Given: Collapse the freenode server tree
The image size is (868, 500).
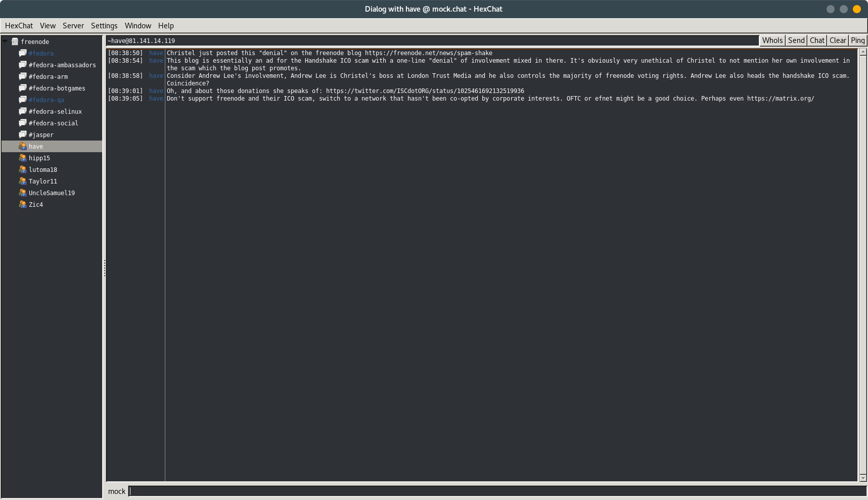Looking at the screenshot, I should 5,41.
